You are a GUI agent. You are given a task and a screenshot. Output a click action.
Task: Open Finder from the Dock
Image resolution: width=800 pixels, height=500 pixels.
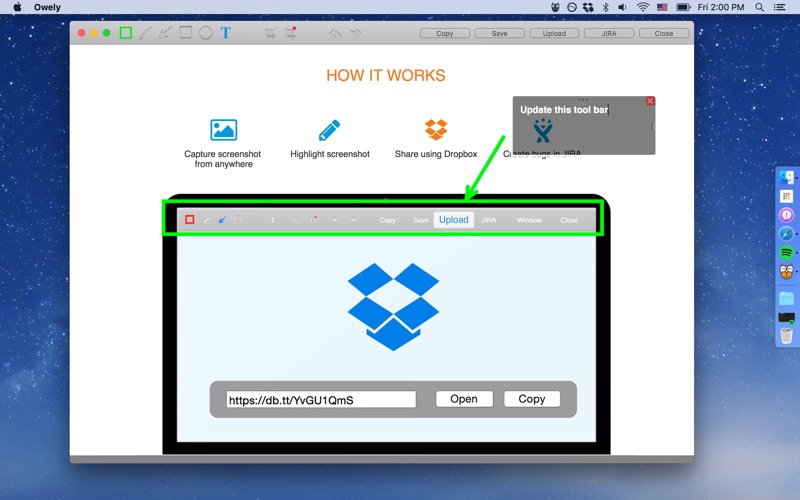(786, 178)
